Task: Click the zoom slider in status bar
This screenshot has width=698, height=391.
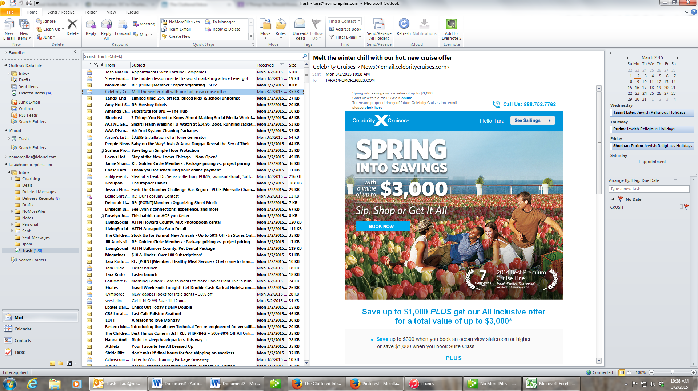Action: tap(672, 372)
